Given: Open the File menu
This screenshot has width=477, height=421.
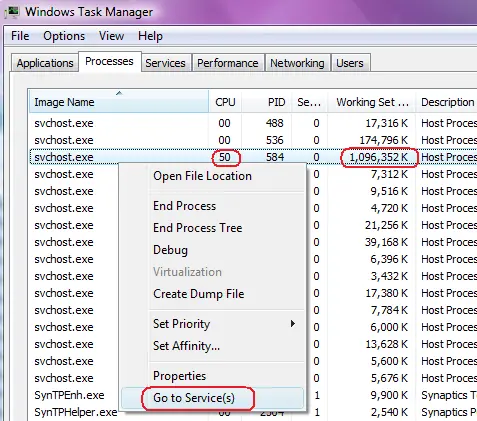Looking at the screenshot, I should (x=20, y=36).
